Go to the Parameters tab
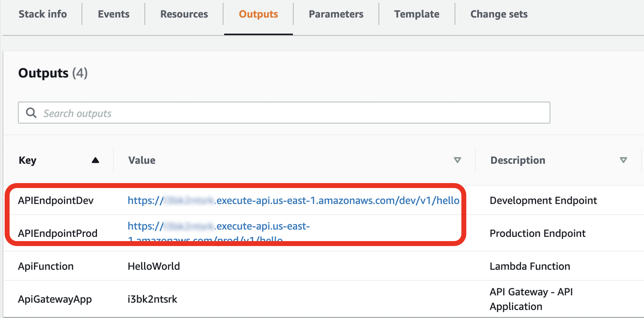The width and height of the screenshot is (644, 318). [336, 14]
